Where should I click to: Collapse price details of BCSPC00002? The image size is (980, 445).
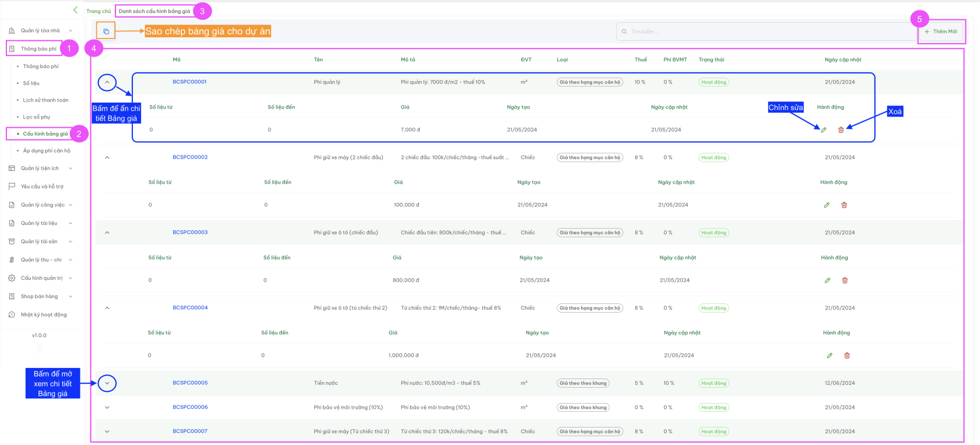[107, 157]
